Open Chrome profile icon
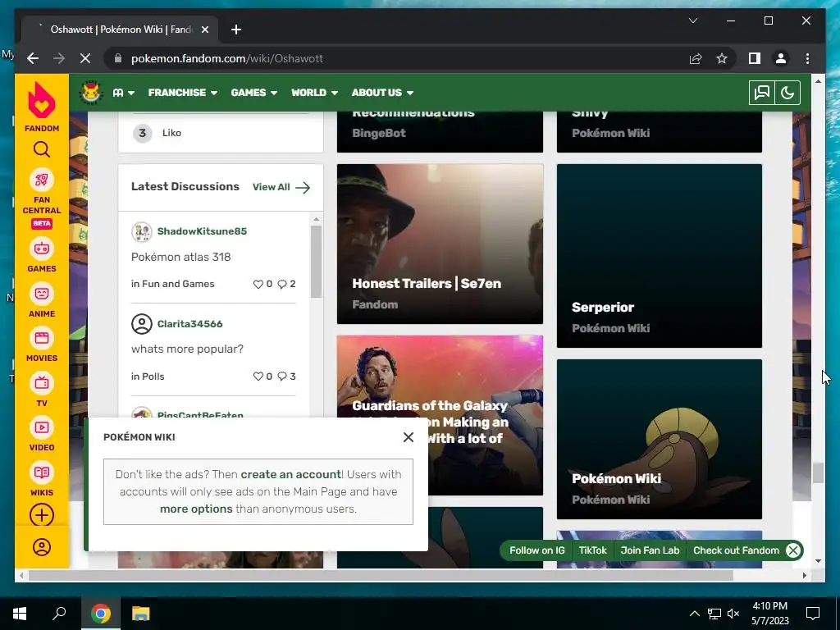Screen dimensions: 840x630 pos(781,58)
